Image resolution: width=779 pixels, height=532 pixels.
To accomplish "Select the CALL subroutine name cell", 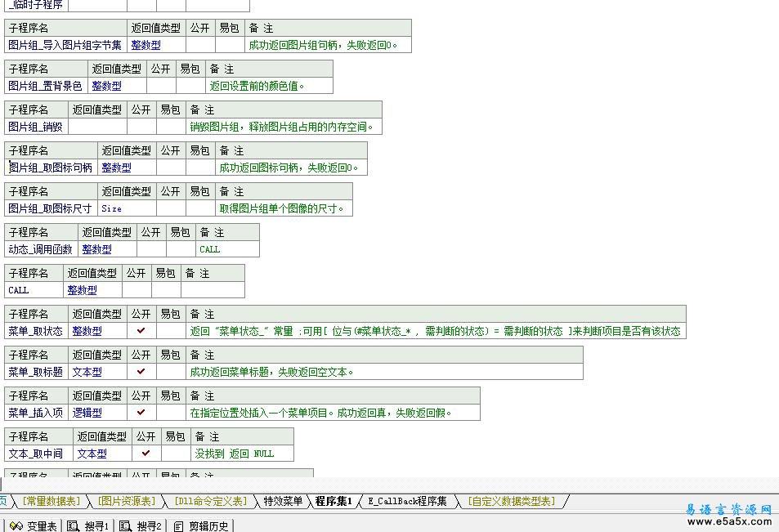I will pyautogui.click(x=34, y=289).
